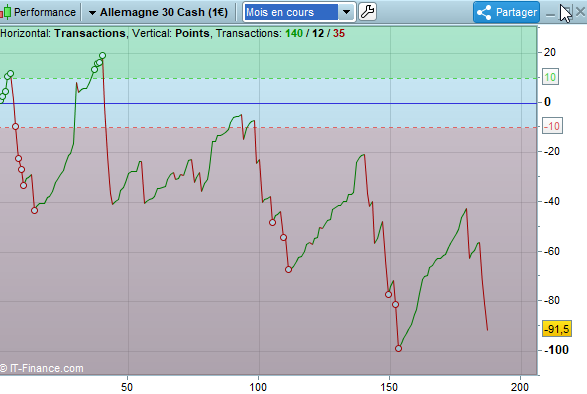Select the lowest red marker near -100

pyautogui.click(x=398, y=348)
